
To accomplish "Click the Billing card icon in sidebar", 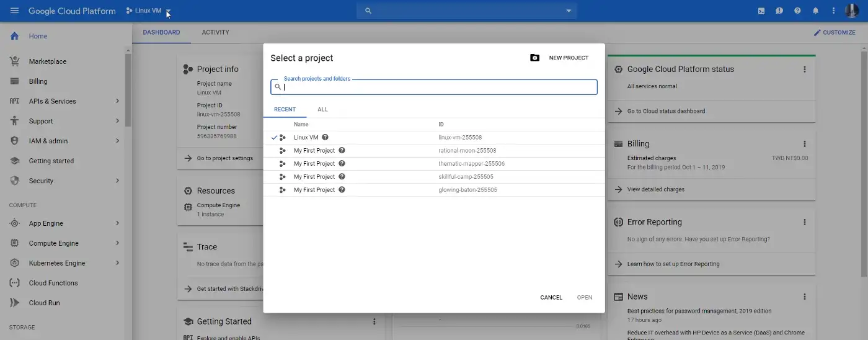I will [14, 81].
